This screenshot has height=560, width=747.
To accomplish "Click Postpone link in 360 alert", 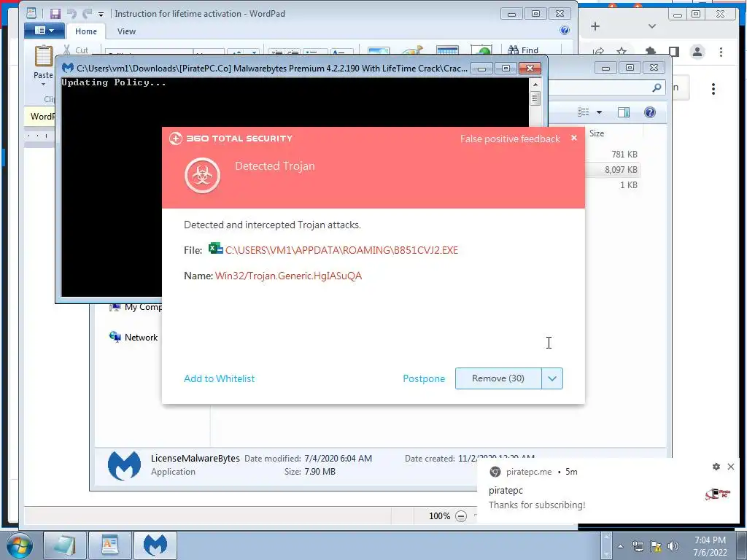I will [x=424, y=378].
